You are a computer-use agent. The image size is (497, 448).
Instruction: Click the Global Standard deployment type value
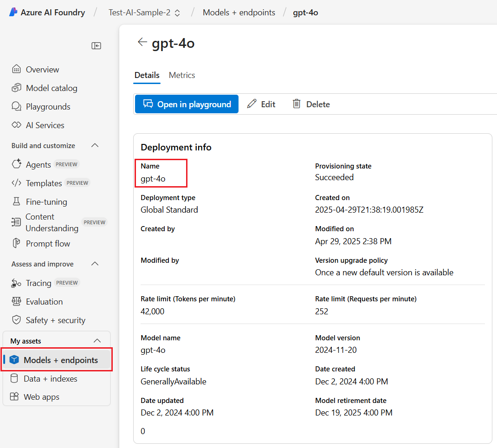click(x=169, y=209)
